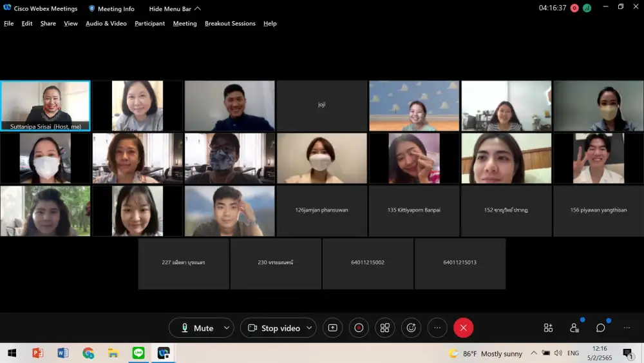644x363 pixels.
Task: Open the More options ellipsis in toolbar
Action: [437, 328]
